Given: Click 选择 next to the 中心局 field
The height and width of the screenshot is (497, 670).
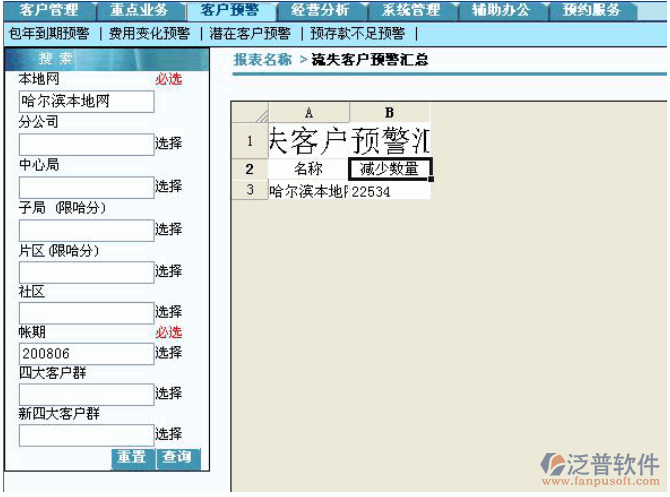Looking at the screenshot, I should pos(168,187).
